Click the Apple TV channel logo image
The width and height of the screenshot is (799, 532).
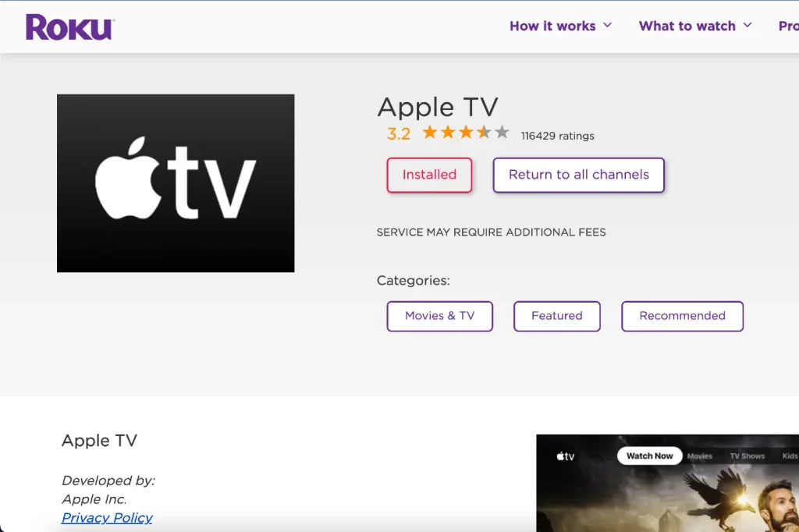[x=176, y=183]
